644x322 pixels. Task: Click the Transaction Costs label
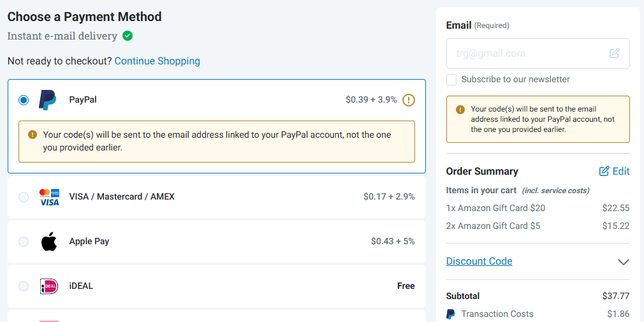click(497, 314)
